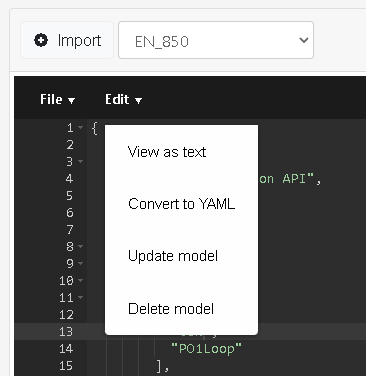Click line number 13 in gutter

click(66, 332)
